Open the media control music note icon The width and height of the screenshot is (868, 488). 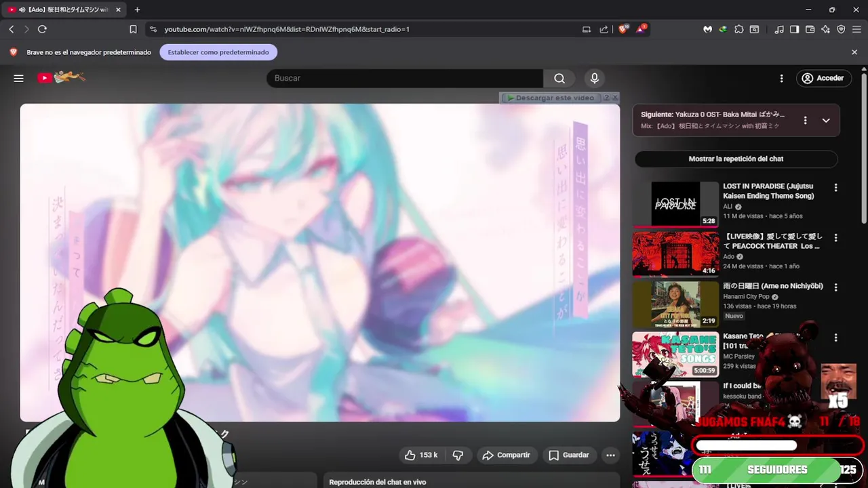(779, 29)
